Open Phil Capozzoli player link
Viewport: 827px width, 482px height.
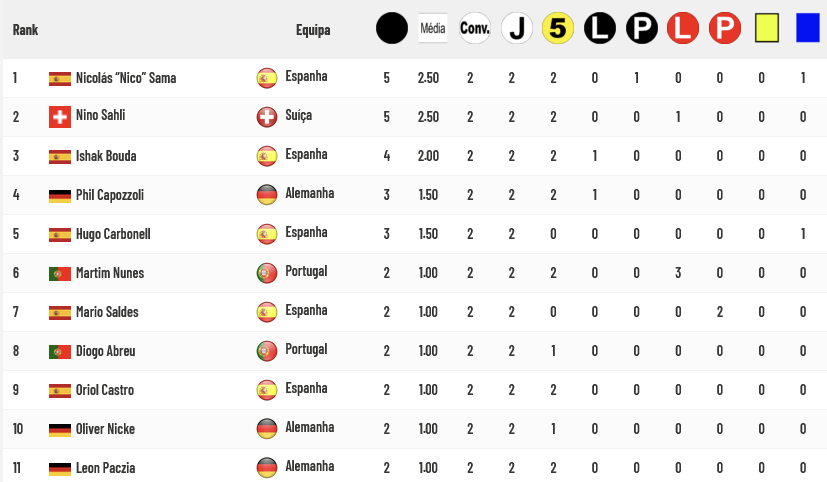[110, 195]
